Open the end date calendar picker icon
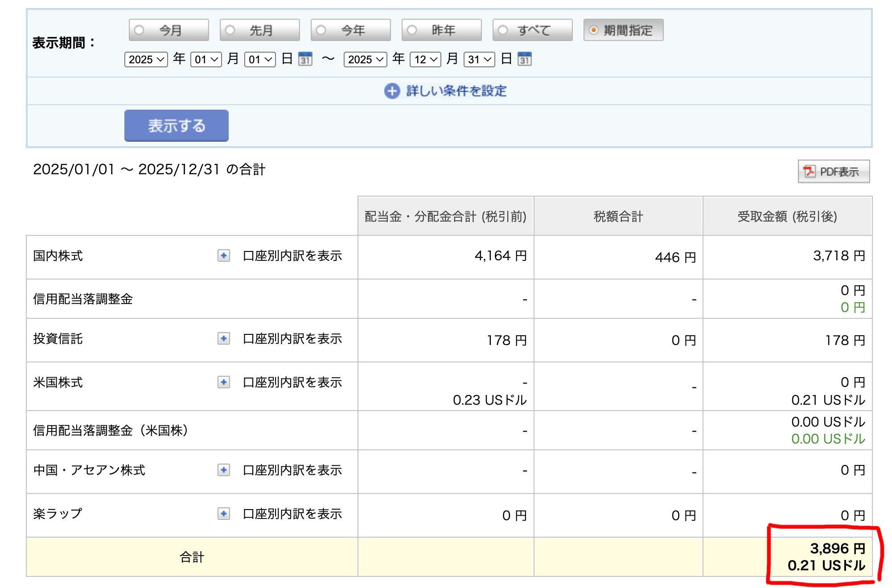The height and width of the screenshot is (588, 892). click(525, 59)
